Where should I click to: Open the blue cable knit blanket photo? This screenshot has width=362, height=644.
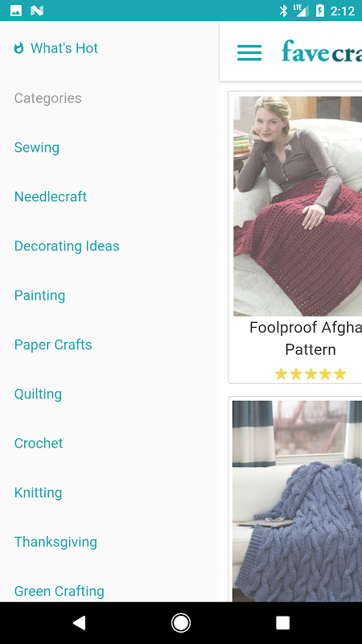coord(297,501)
